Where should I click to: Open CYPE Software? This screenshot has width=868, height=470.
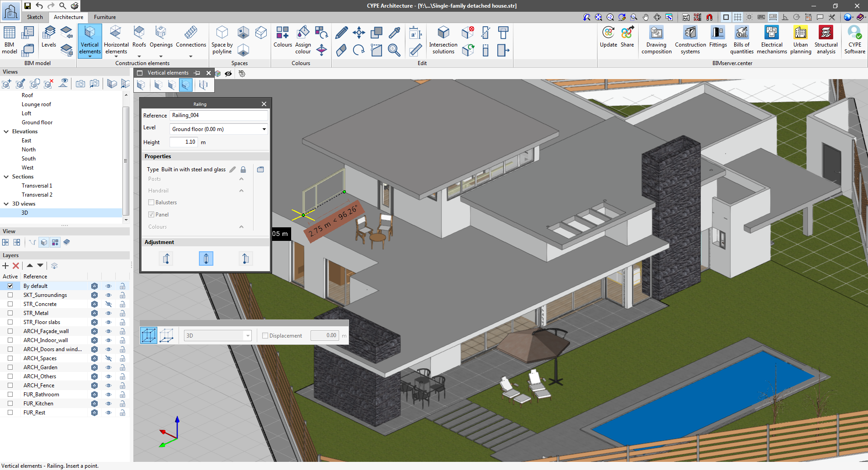pyautogui.click(x=855, y=41)
